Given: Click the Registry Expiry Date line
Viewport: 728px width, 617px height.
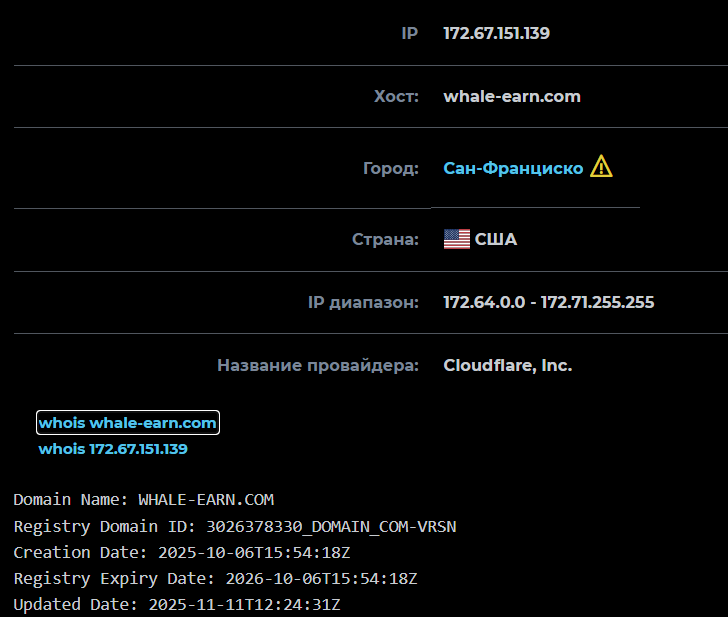Looking at the screenshot, I should click(215, 578).
